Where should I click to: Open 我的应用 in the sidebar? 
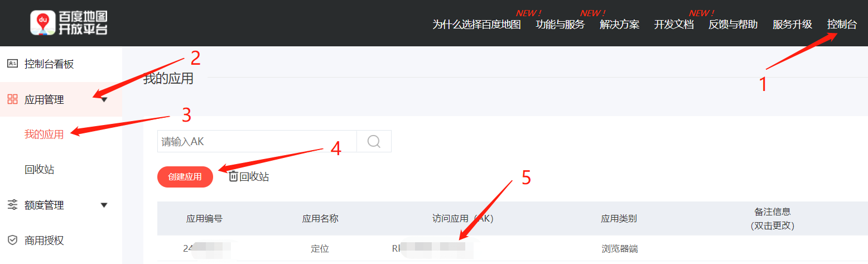pos(44,134)
